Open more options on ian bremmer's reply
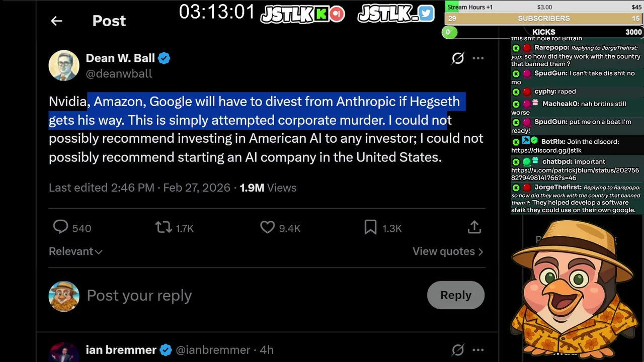The height and width of the screenshot is (362, 644). (x=478, y=350)
